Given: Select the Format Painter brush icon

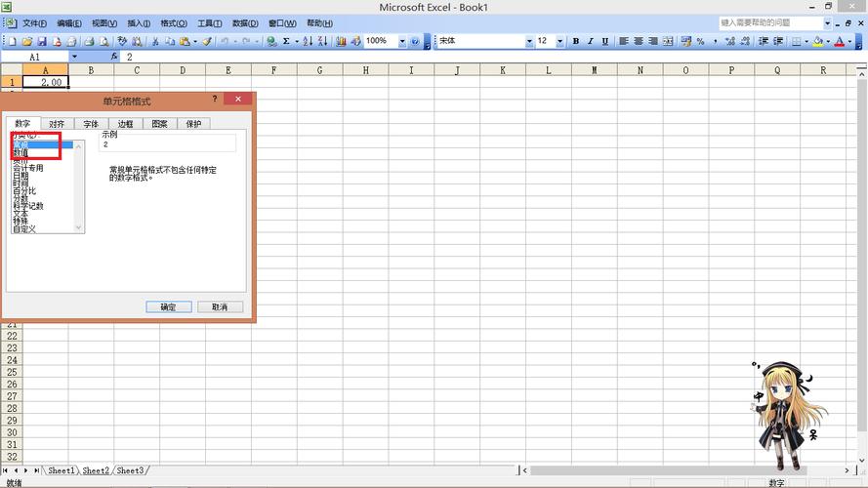Looking at the screenshot, I should pos(207,42).
